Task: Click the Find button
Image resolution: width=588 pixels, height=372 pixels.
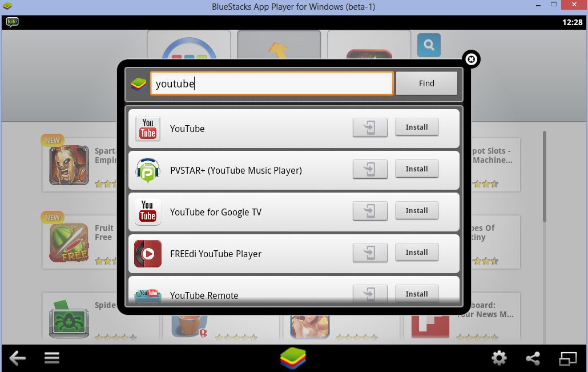Action: [426, 83]
